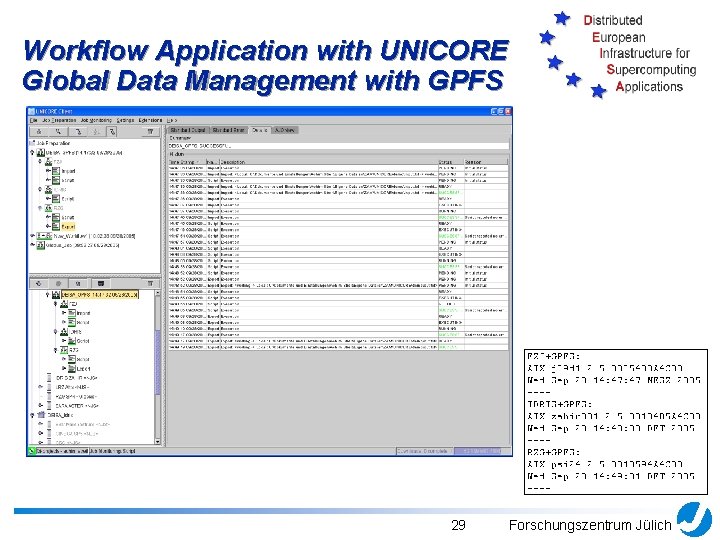Click the rightmost Job Monitoring toolbar icon

[150, 284]
